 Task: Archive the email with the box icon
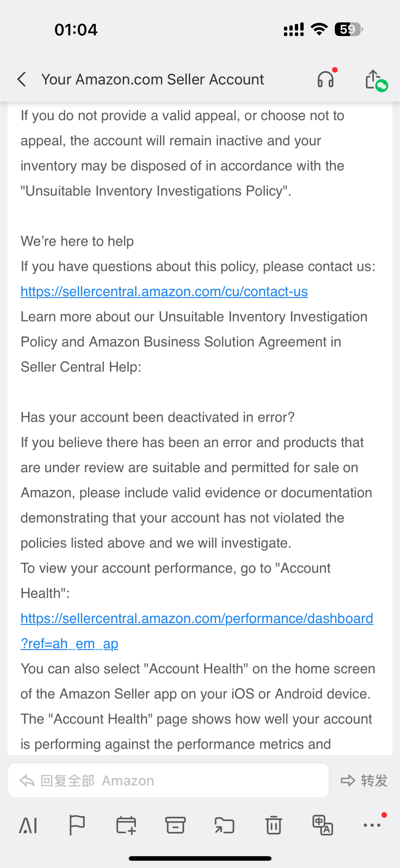175,825
